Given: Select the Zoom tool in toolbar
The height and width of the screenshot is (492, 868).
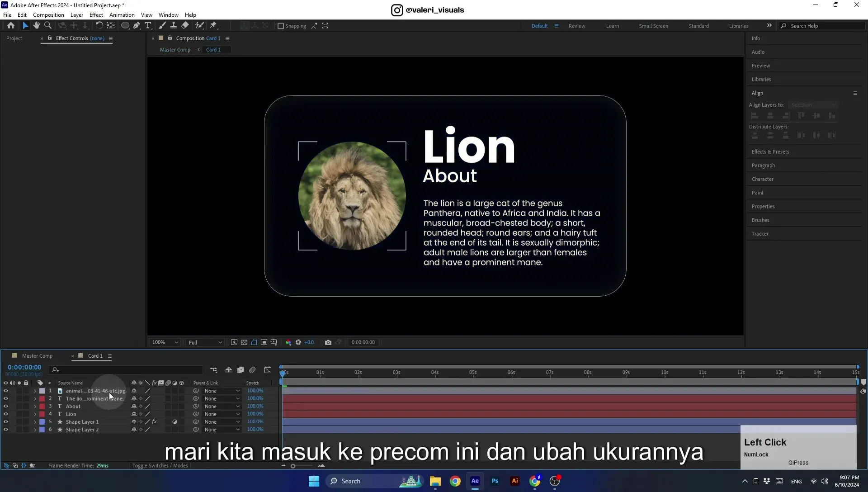Looking at the screenshot, I should (48, 26).
